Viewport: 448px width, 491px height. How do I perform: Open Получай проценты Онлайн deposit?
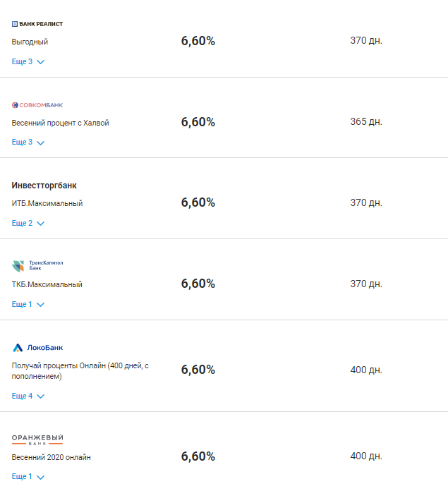pyautogui.click(x=80, y=371)
